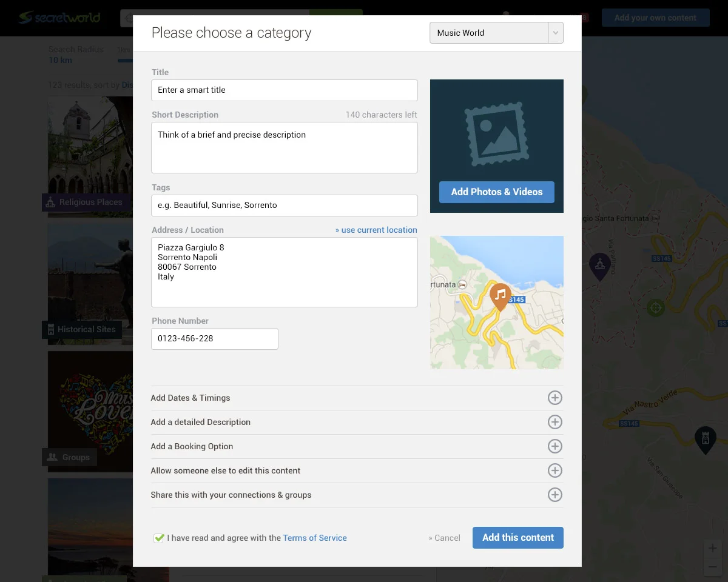Click the photo stamp placeholder icon

497,135
